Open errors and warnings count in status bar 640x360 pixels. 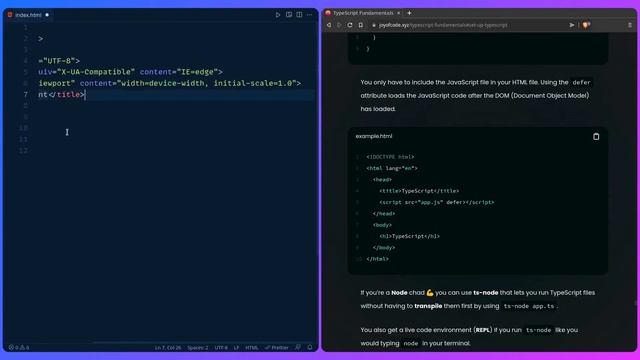click(x=19, y=348)
